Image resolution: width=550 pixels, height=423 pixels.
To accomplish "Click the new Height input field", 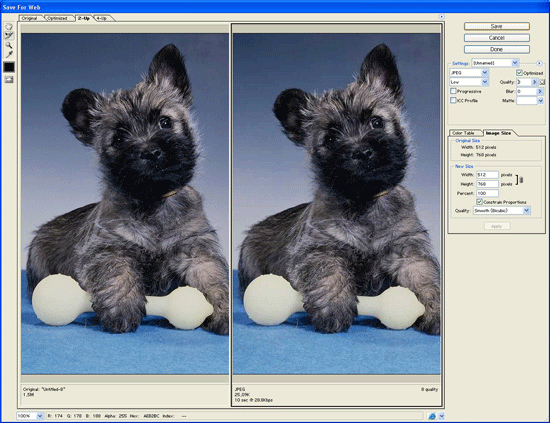I will point(487,184).
